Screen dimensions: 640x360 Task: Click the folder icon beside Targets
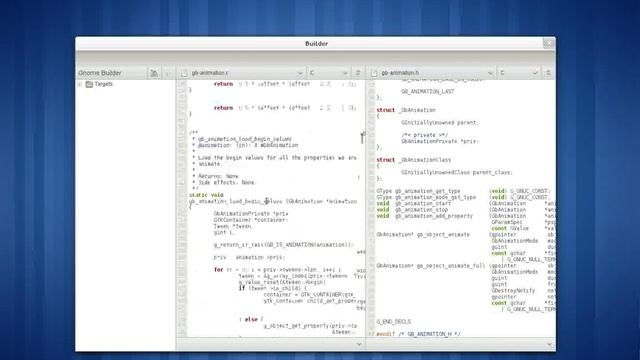coord(89,84)
